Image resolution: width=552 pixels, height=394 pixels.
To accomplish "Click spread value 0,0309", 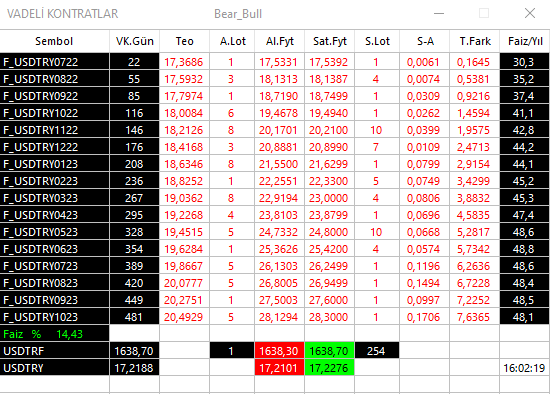I will tap(424, 96).
